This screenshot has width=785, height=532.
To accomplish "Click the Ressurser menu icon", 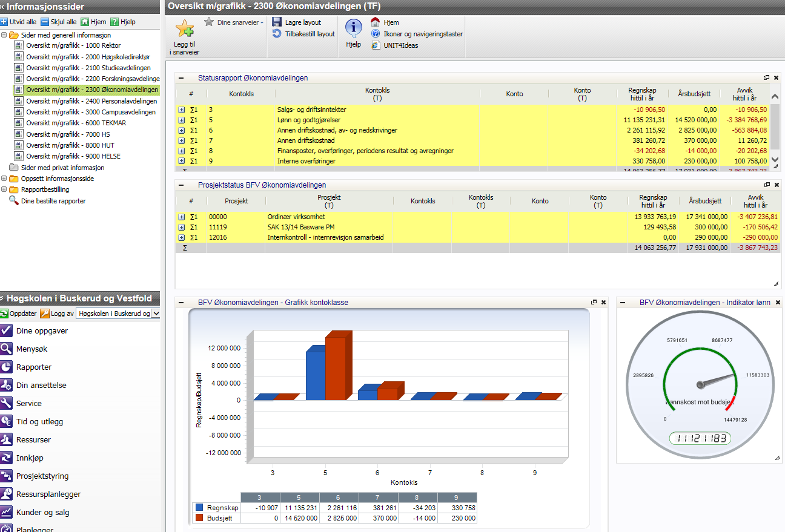I will tap(6, 439).
